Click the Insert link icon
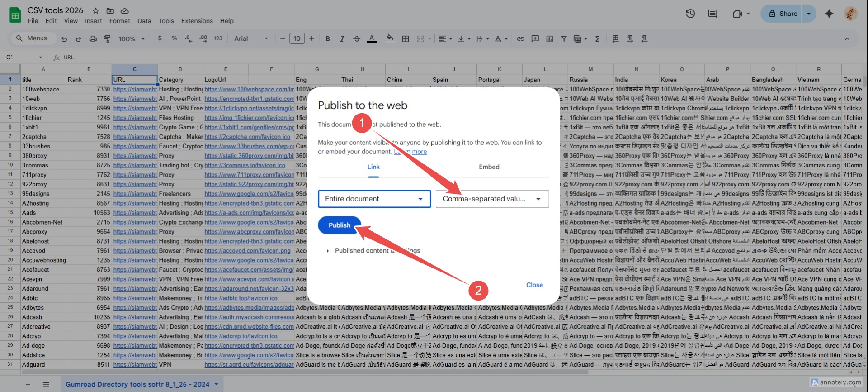This screenshot has width=868, height=392. point(520,39)
